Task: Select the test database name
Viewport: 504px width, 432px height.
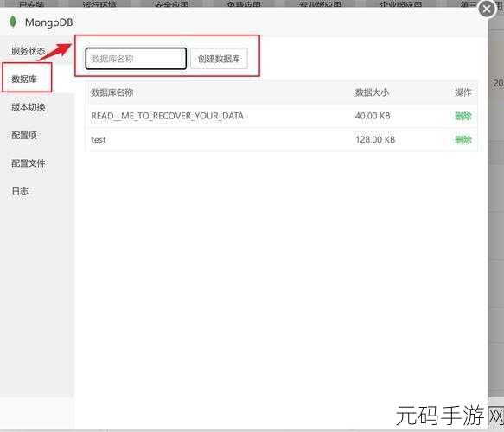Action: [x=99, y=140]
